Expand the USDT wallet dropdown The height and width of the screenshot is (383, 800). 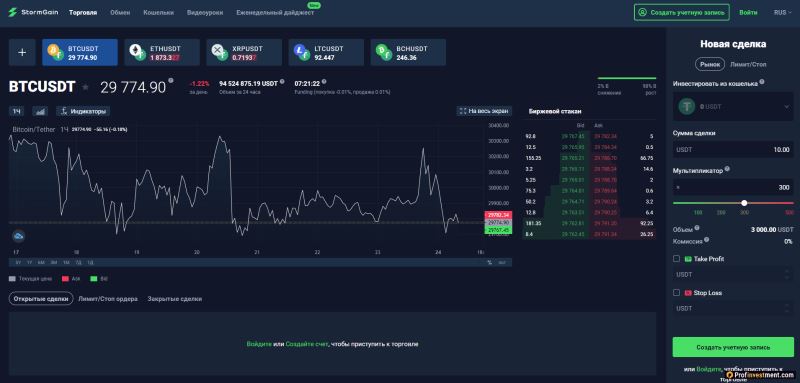point(786,107)
